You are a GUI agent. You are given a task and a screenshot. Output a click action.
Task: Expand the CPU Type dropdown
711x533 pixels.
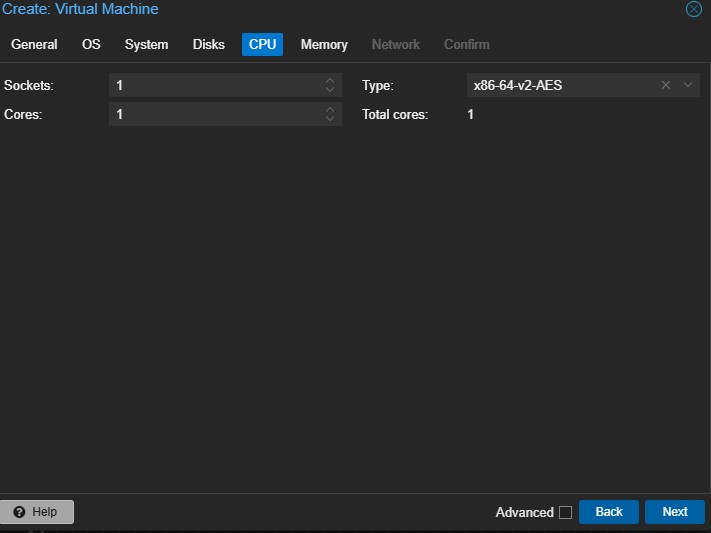tap(688, 85)
